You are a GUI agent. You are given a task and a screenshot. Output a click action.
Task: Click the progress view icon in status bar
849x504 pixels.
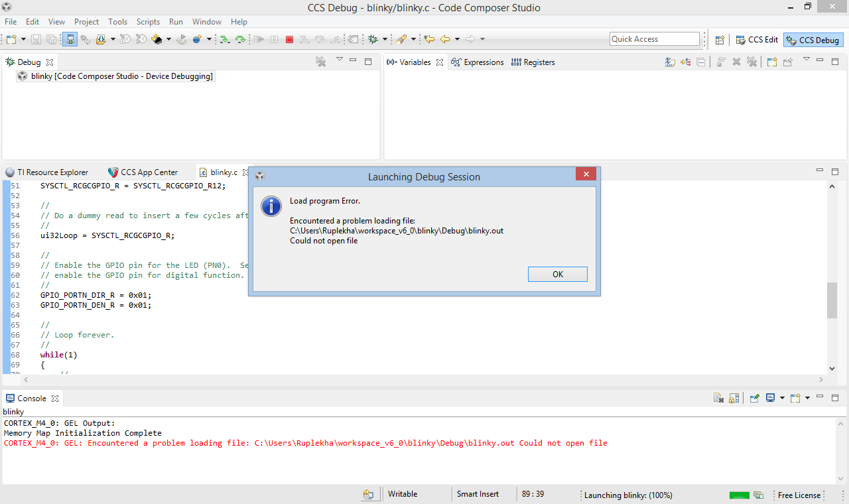(758, 495)
